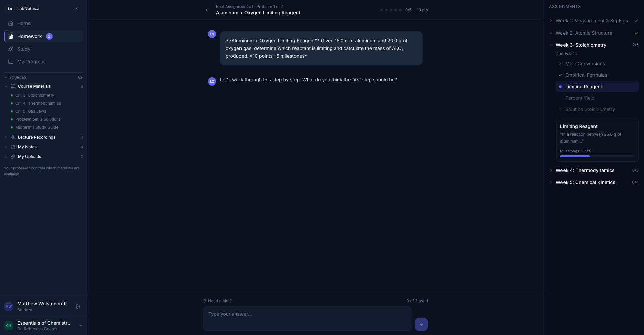Select the My Progress chart icon
Screen dimensions: 644x335
coord(11,62)
